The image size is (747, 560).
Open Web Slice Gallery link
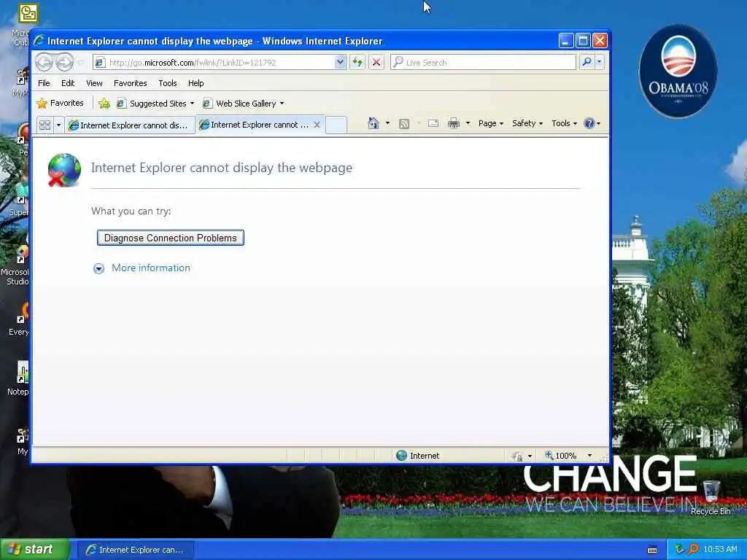tap(243, 104)
